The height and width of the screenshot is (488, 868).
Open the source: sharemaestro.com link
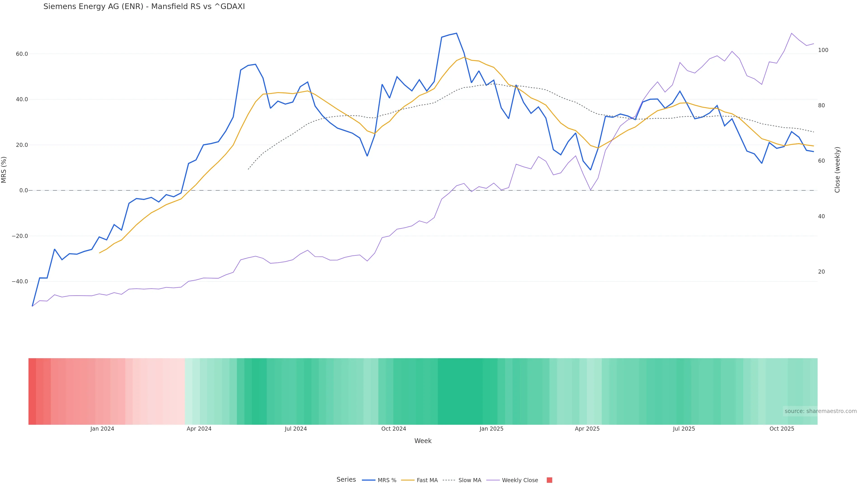821,411
